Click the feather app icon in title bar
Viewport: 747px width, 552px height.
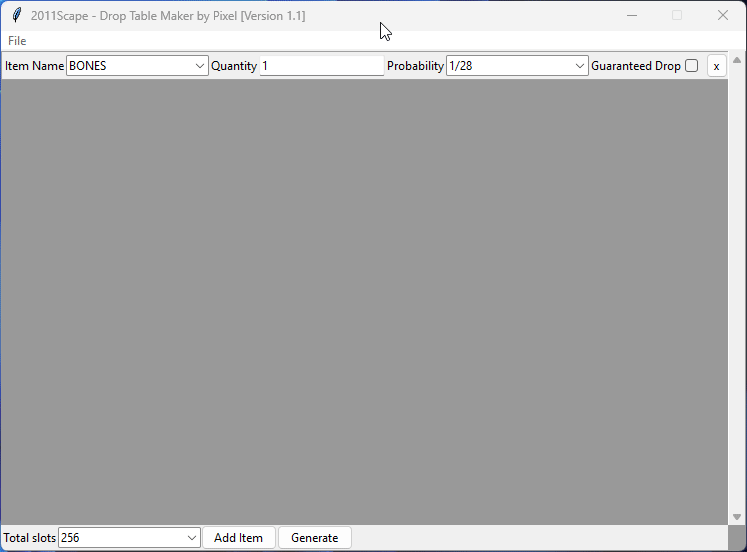tap(17, 15)
